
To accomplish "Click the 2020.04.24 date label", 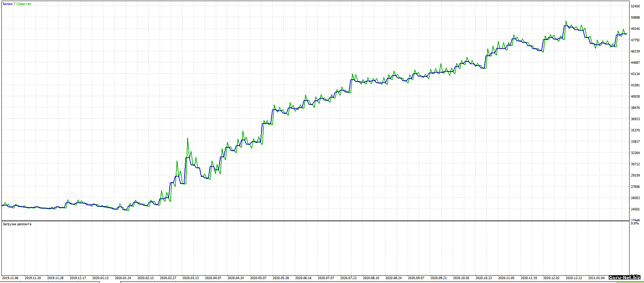I will tap(236, 278).
